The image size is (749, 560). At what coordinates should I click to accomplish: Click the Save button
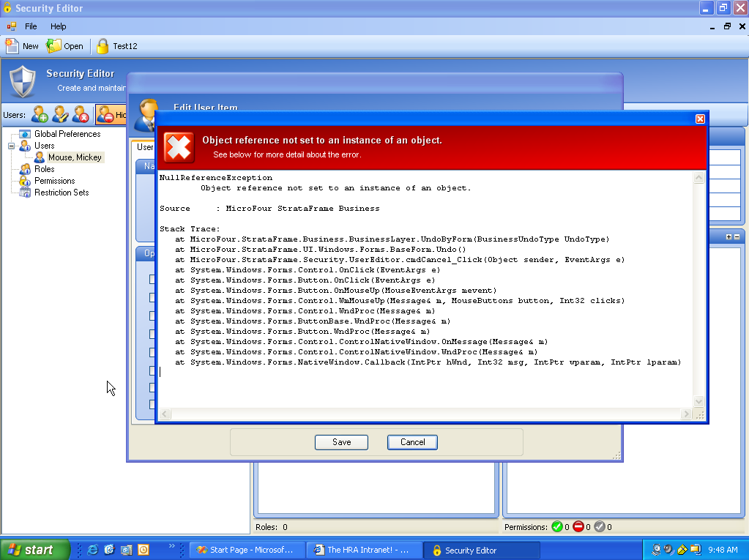(x=341, y=442)
